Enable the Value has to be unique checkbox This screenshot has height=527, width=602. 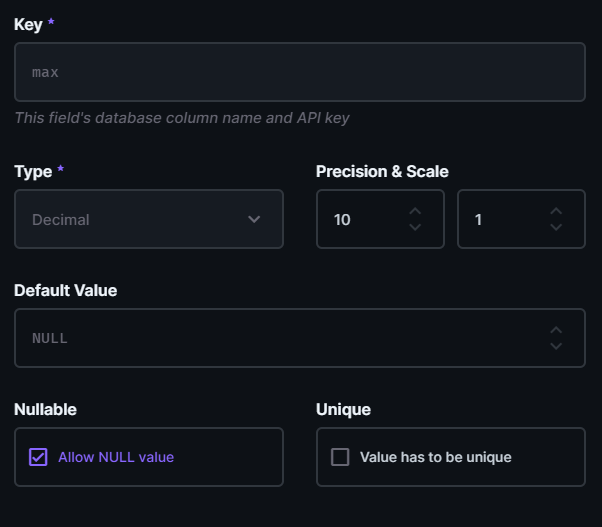pos(340,457)
